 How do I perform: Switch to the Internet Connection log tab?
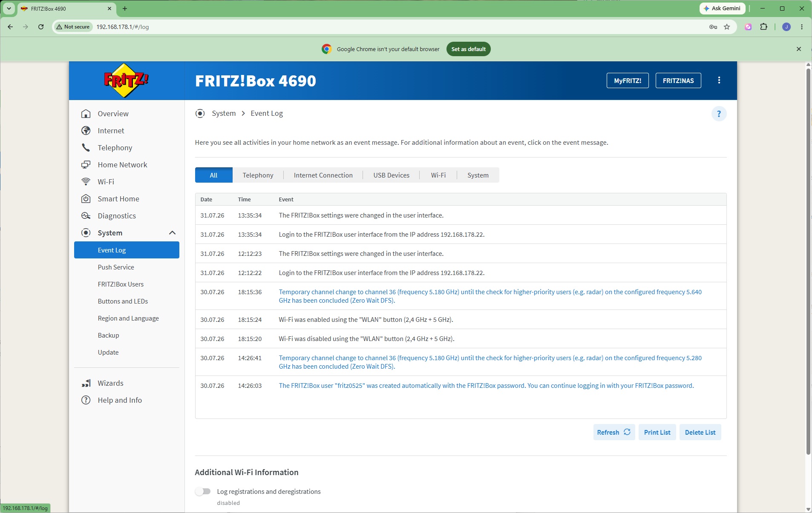click(x=323, y=175)
